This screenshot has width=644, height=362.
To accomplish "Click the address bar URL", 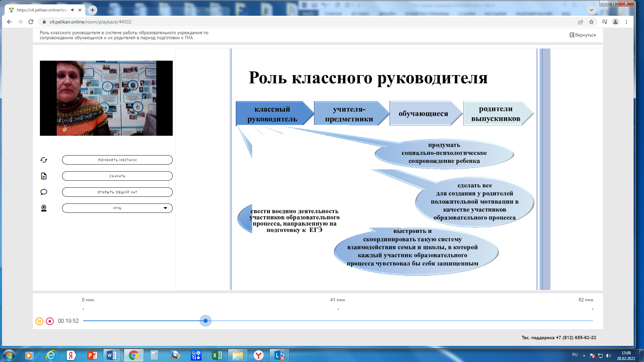I will 91,22.
